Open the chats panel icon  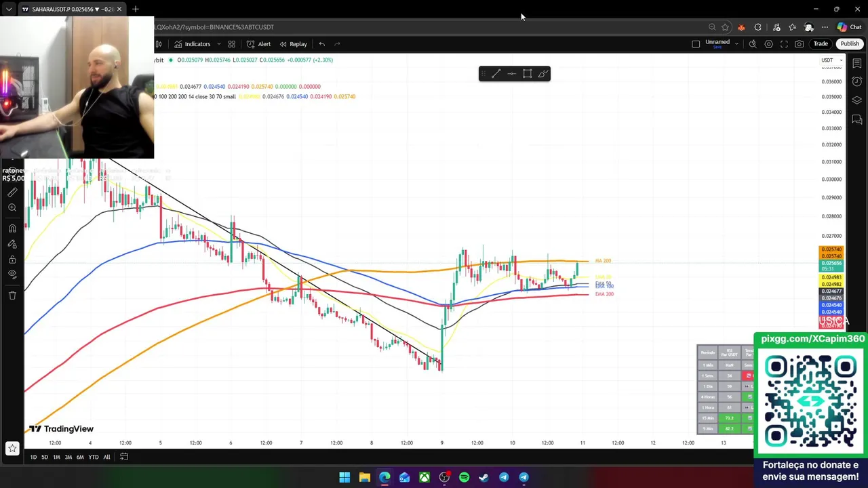tap(857, 120)
